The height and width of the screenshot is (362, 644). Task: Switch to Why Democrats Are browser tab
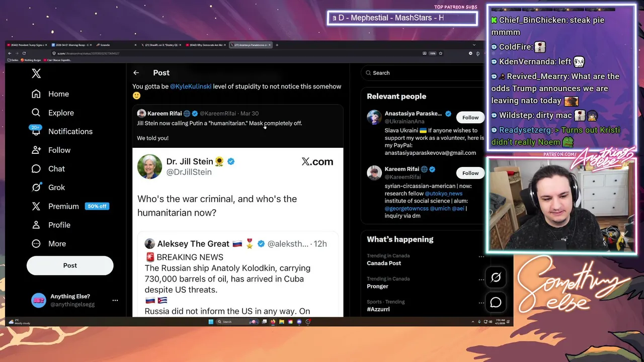tap(205, 45)
